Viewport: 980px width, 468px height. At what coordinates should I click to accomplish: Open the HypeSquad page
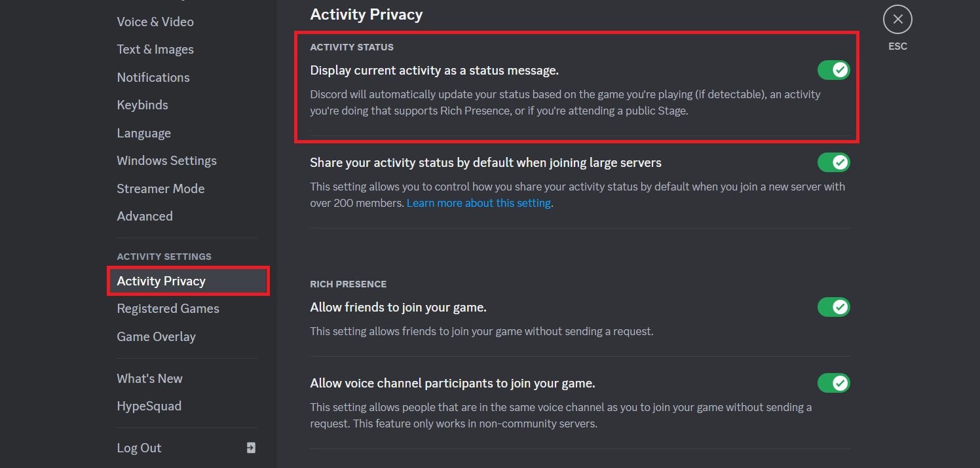[149, 406]
